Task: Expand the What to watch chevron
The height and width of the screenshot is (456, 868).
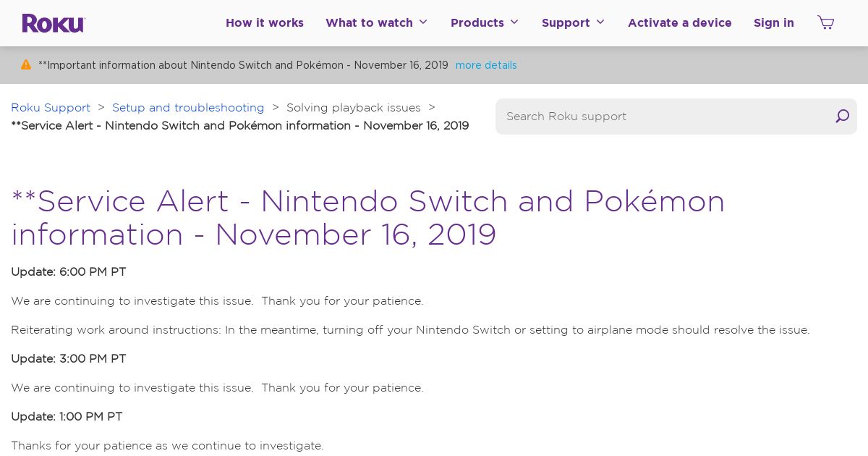Action: pyautogui.click(x=423, y=22)
